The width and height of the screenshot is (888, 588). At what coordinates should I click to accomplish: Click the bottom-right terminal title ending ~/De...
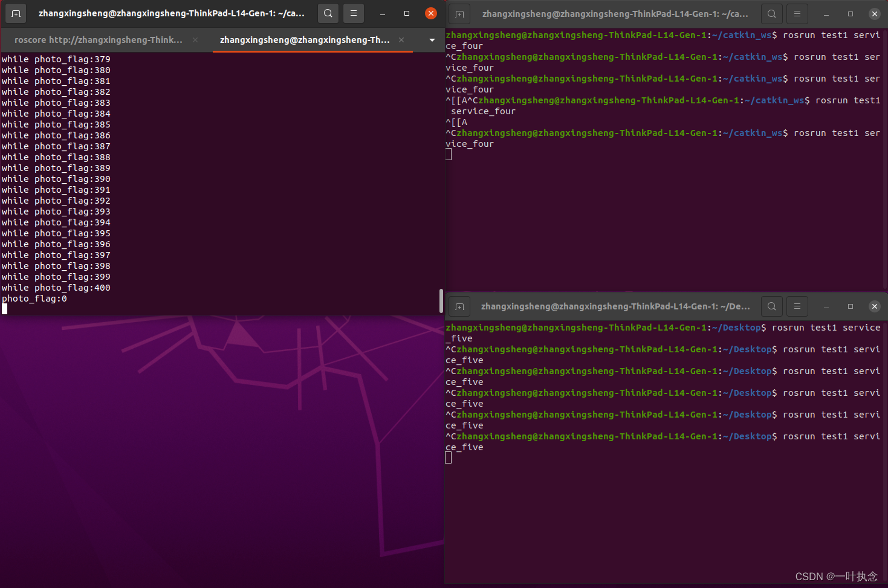click(x=615, y=306)
